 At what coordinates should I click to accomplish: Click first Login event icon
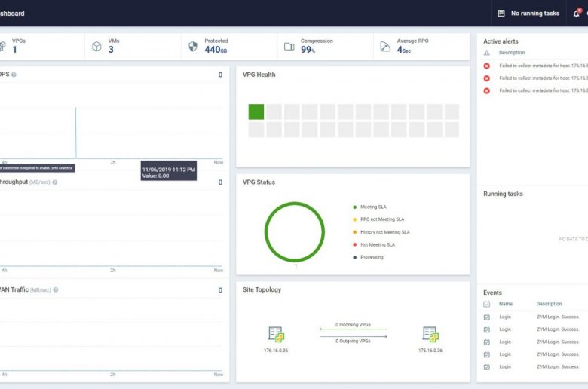(x=487, y=317)
